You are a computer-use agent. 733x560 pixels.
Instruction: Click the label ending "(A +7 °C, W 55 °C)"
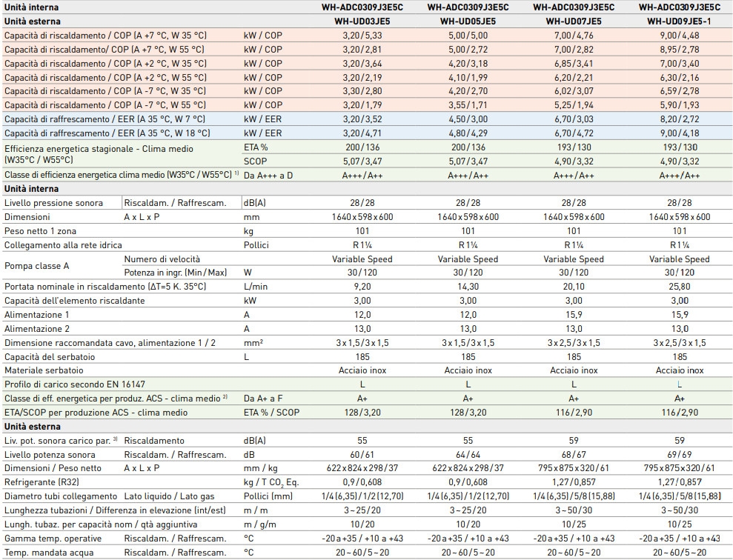tap(105, 50)
